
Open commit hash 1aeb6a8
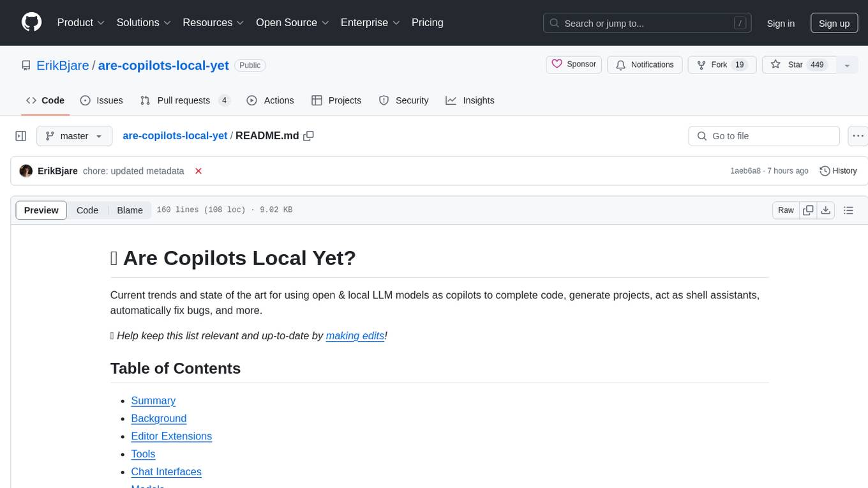click(x=745, y=171)
